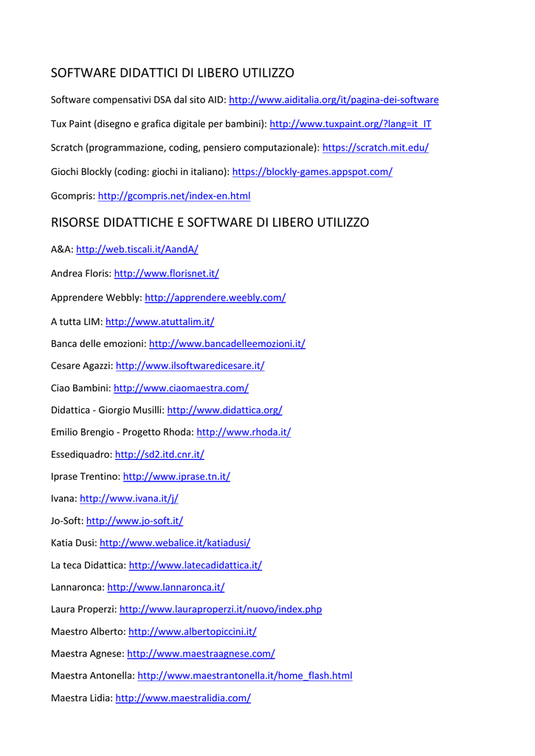
Task: Click the Jo-Soft website link
Action: pos(134,520)
